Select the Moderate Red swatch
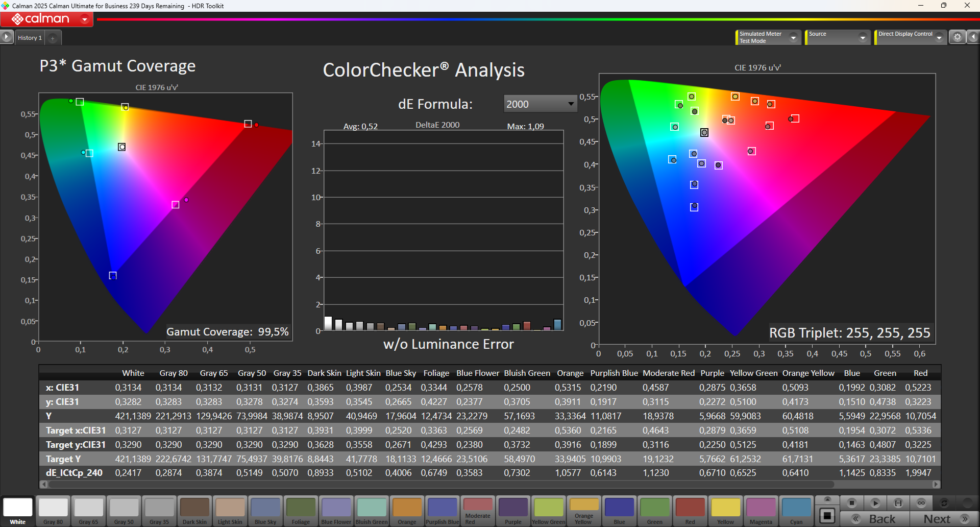980x527 pixels. coord(478,511)
